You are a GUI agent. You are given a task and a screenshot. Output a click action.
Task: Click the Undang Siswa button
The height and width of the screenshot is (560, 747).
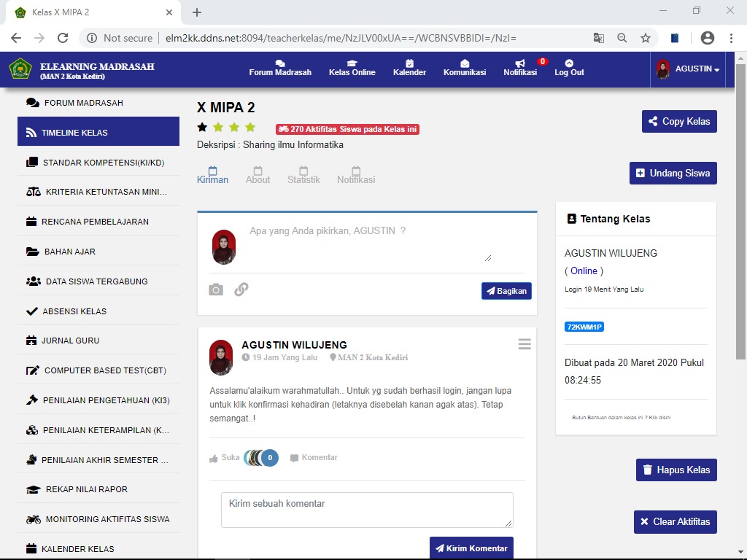(673, 173)
